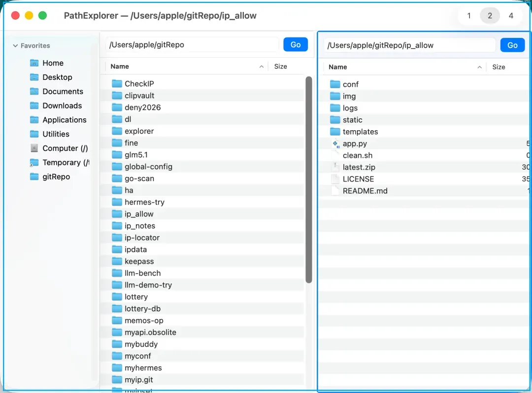532x393 pixels.
Task: Select the ip_notes folder
Action: (x=203, y=226)
